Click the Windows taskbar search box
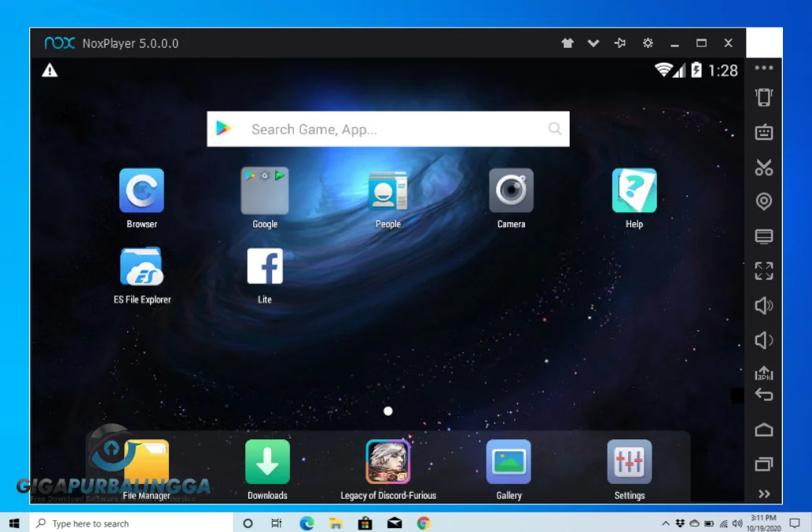The height and width of the screenshot is (532, 812). (x=131, y=523)
